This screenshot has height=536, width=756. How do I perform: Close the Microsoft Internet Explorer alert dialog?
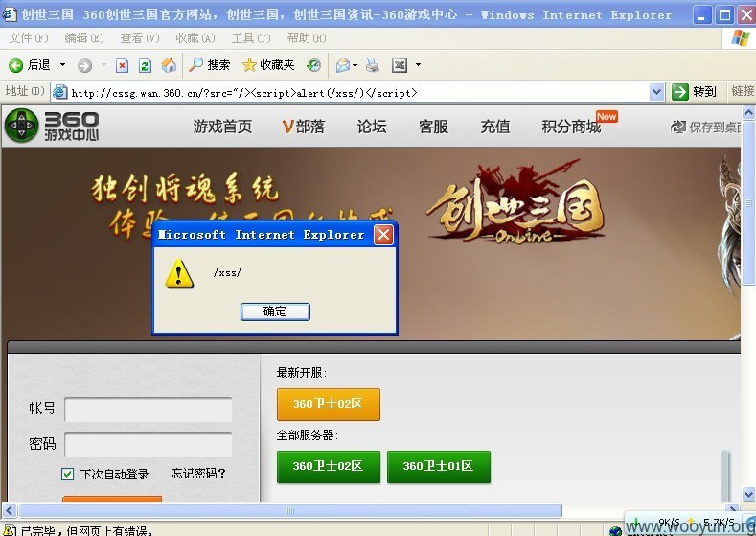click(x=384, y=235)
